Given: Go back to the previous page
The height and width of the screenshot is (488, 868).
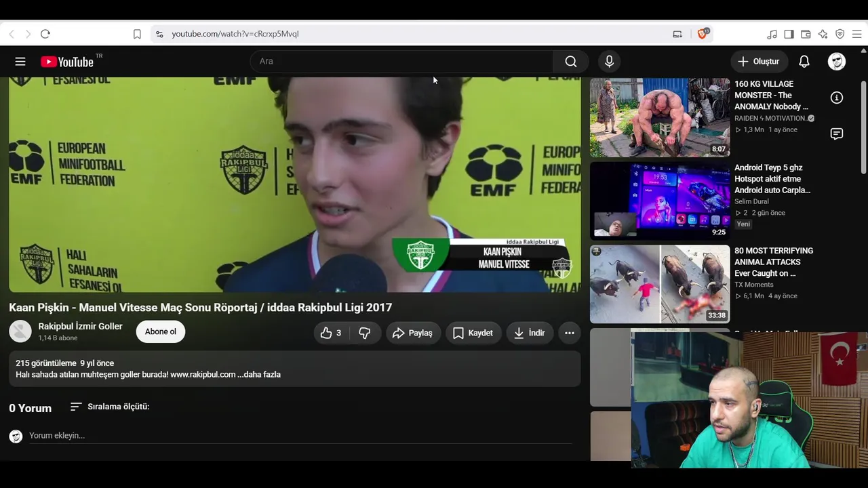Looking at the screenshot, I should [x=12, y=34].
